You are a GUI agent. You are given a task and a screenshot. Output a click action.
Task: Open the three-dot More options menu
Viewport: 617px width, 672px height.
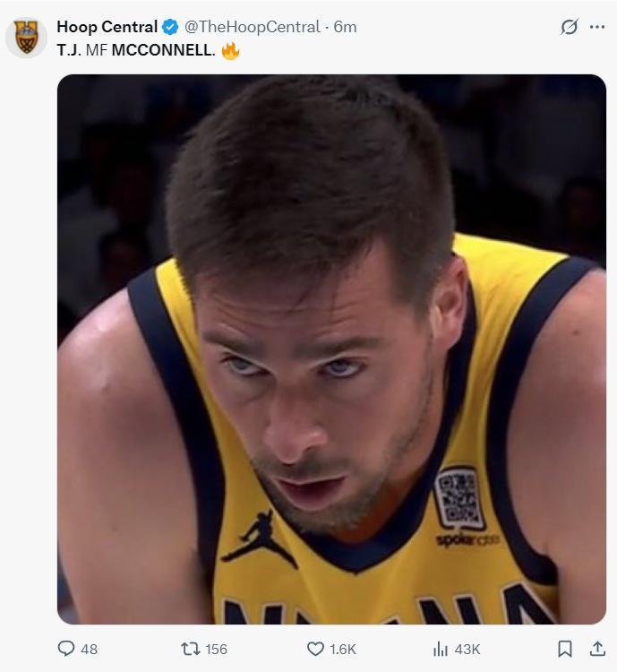[x=597, y=27]
